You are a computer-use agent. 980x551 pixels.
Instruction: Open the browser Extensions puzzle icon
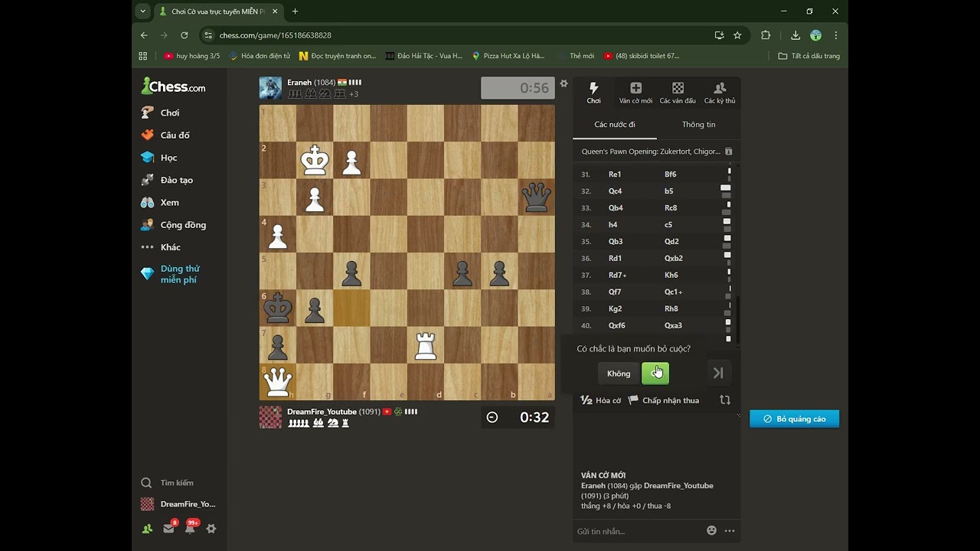point(766,35)
